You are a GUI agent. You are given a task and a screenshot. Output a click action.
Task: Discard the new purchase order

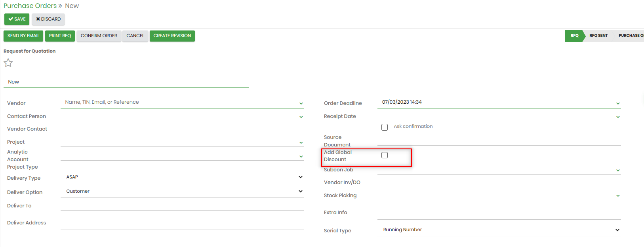pos(48,19)
